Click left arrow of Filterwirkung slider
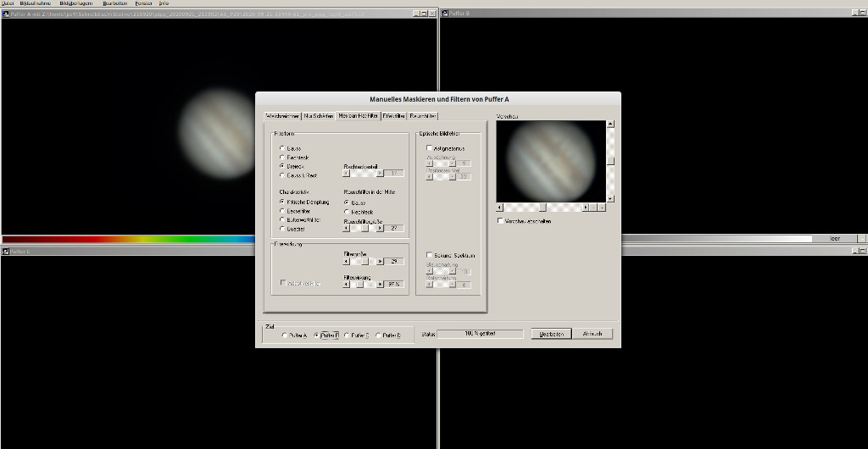 347,284
